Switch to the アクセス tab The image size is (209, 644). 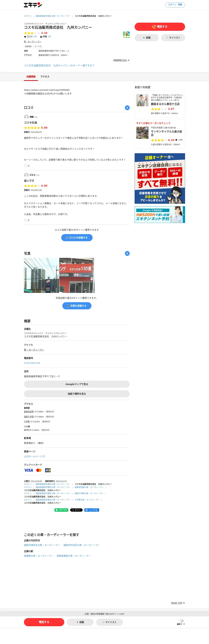point(45,77)
